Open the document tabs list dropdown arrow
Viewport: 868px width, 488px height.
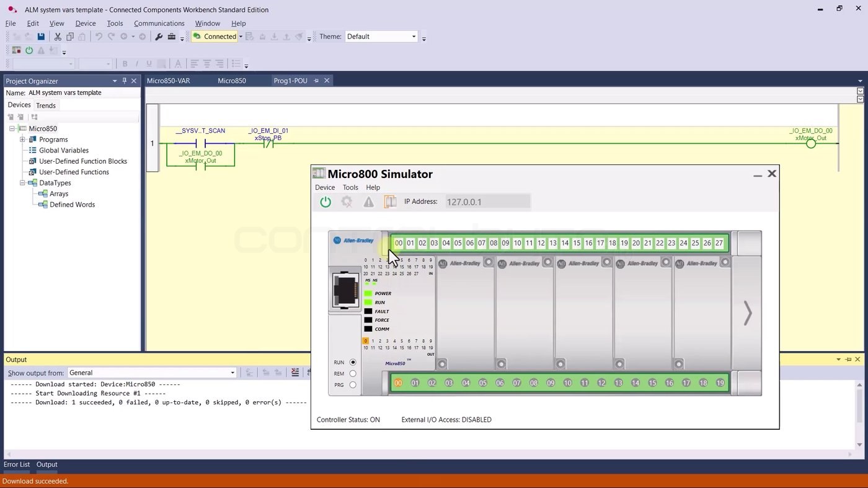[860, 81]
